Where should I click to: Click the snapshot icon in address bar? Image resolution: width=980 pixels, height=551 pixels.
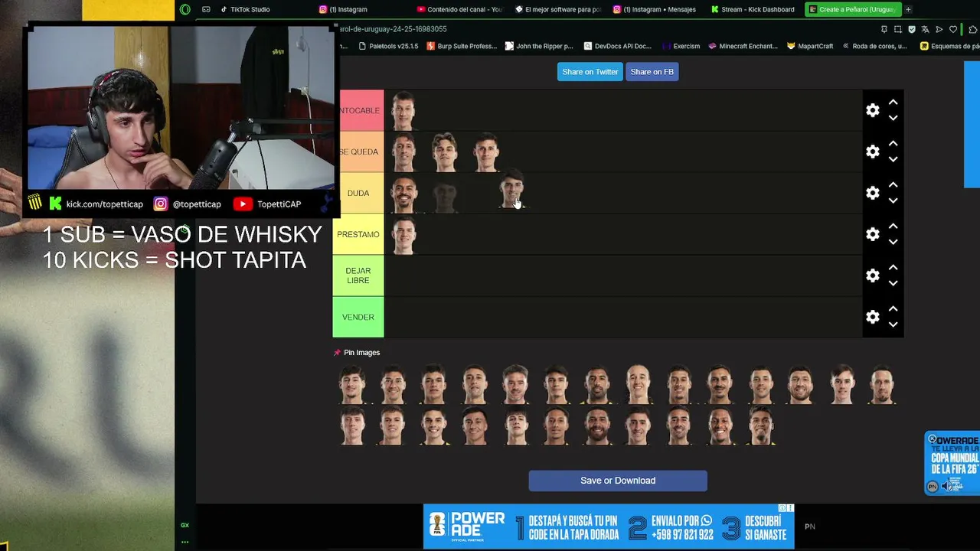(x=898, y=29)
